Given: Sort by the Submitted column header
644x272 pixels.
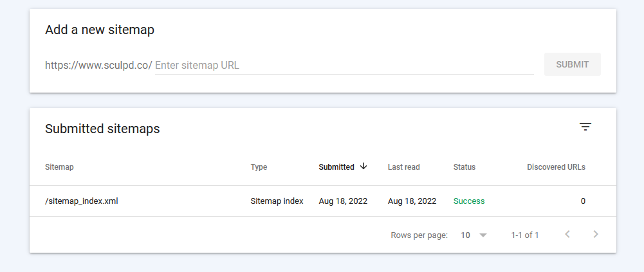Looking at the screenshot, I should tap(336, 167).
